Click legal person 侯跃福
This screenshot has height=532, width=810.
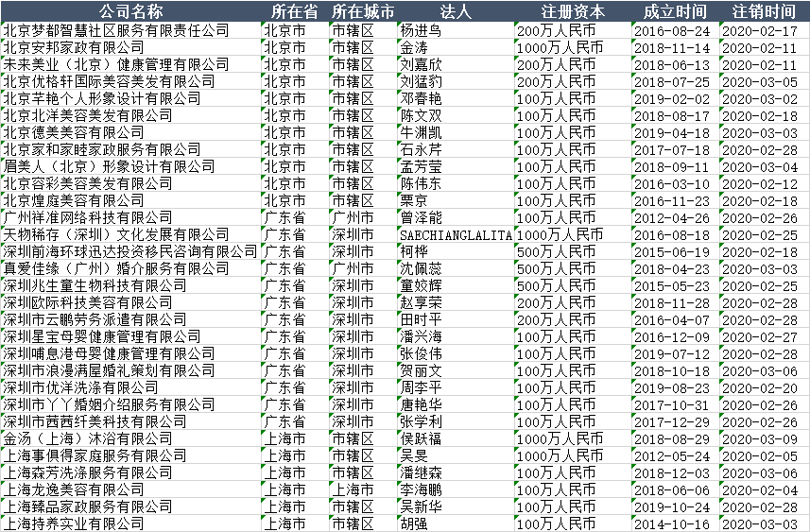[x=456, y=439]
